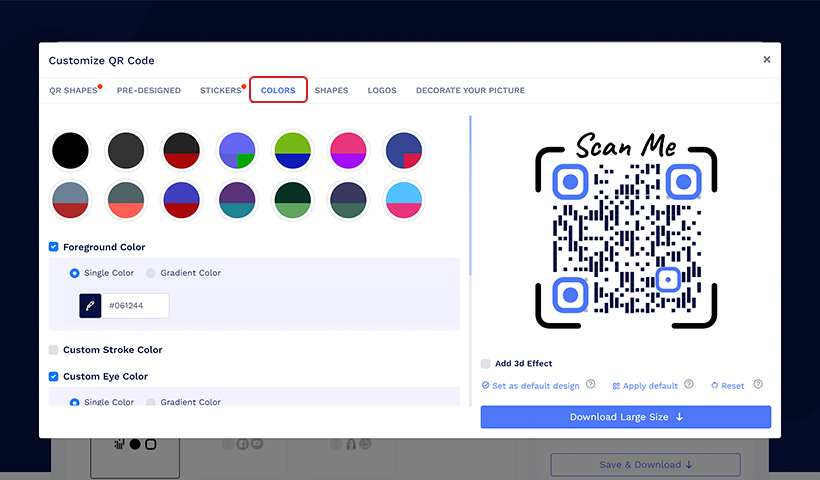The image size is (820, 480).
Task: Click the options panel vertical scrollbar
Action: coord(470,196)
